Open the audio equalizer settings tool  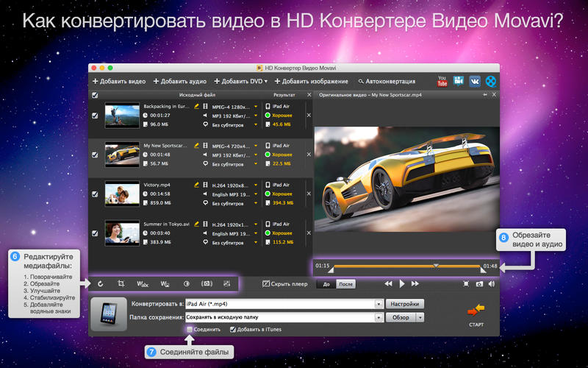227,284
